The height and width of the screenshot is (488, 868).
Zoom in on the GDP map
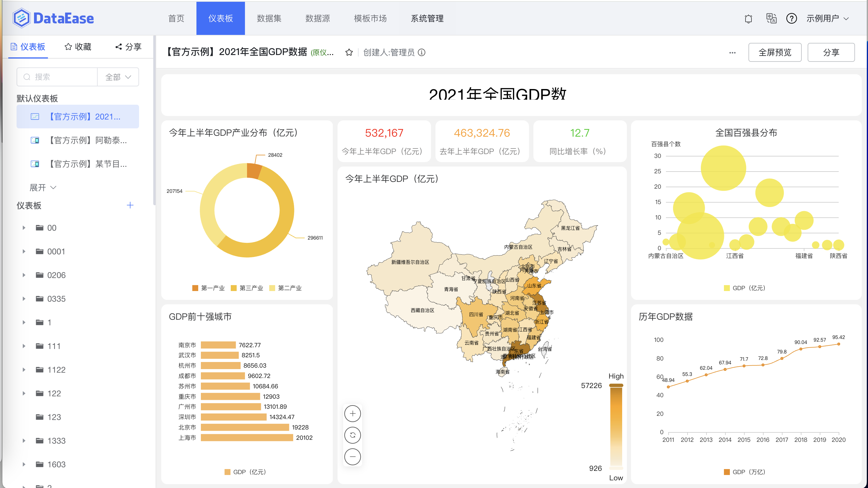tap(352, 413)
